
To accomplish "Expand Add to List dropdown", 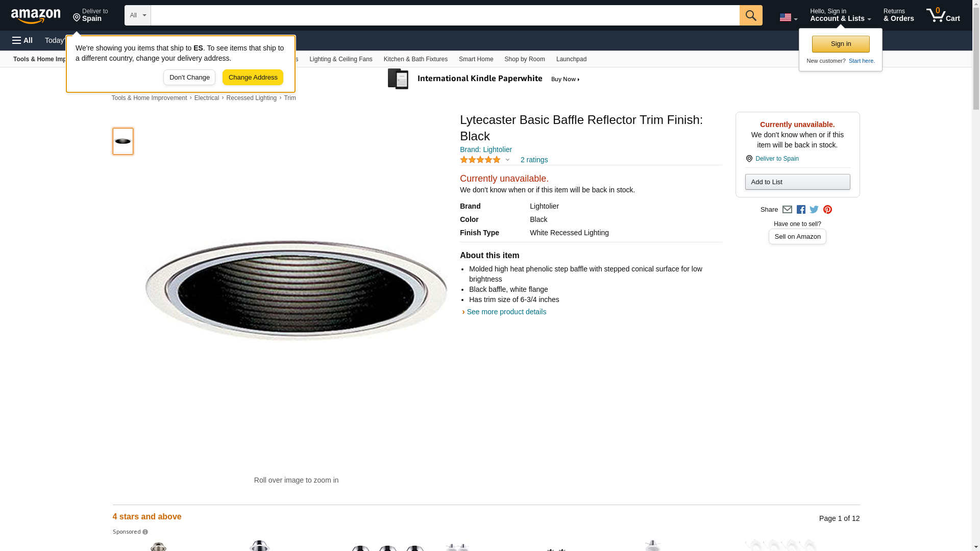I will tap(797, 182).
